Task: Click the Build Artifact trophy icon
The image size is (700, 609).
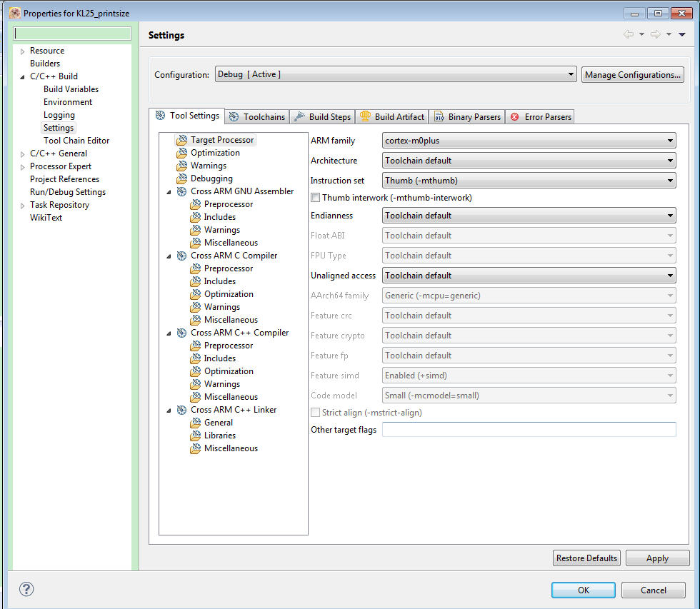Action: click(x=365, y=116)
